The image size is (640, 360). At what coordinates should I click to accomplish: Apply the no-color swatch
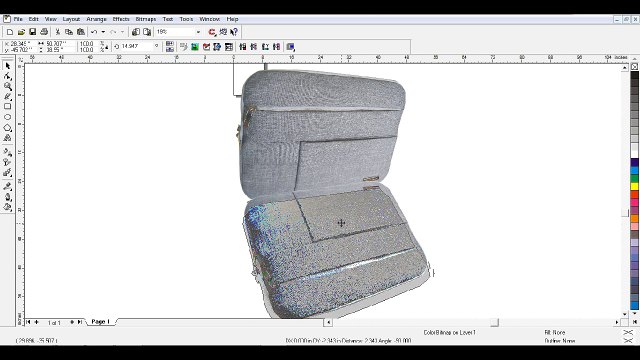[x=635, y=67]
